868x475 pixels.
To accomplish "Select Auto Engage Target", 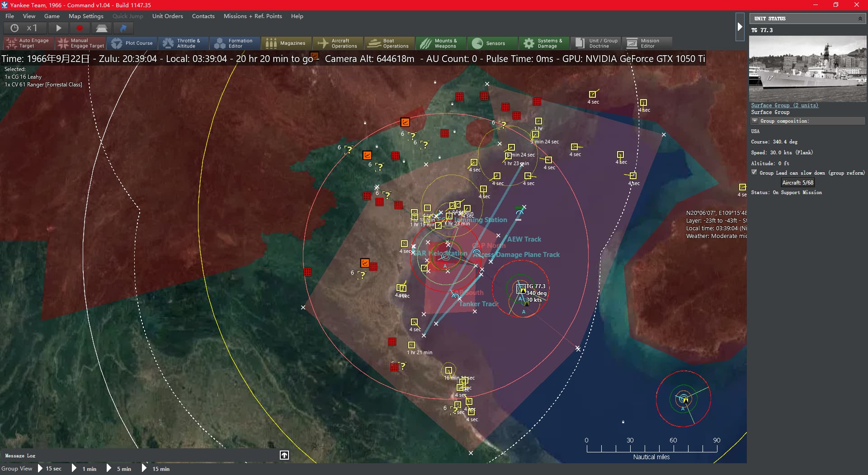I will click(x=28, y=43).
